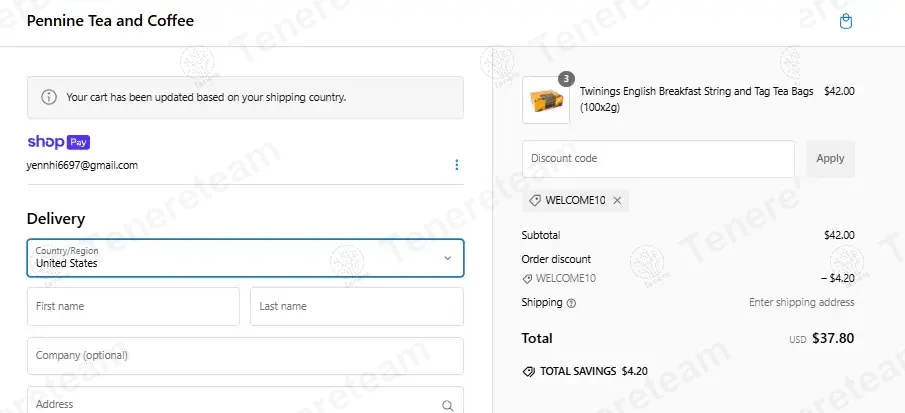Focus the First name field
This screenshot has height=413, width=905.
pos(133,306)
